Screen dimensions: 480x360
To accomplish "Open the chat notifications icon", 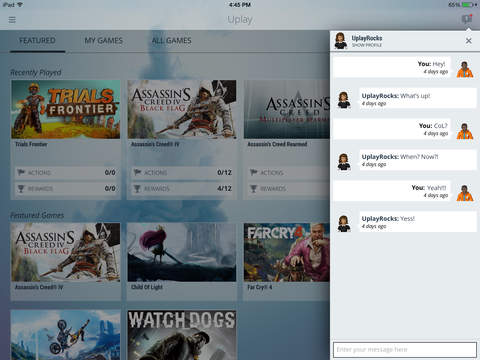I will click(x=467, y=19).
